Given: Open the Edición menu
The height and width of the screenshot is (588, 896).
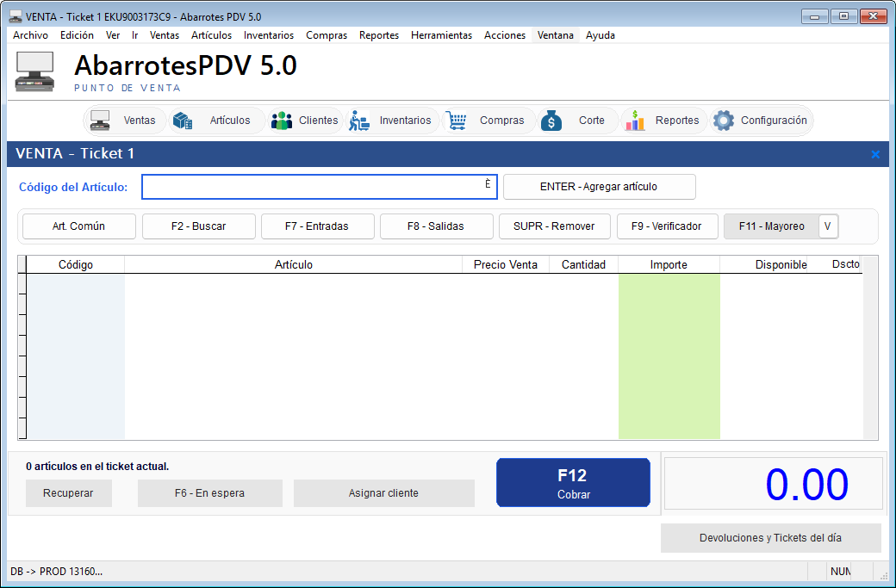Looking at the screenshot, I should pos(77,35).
